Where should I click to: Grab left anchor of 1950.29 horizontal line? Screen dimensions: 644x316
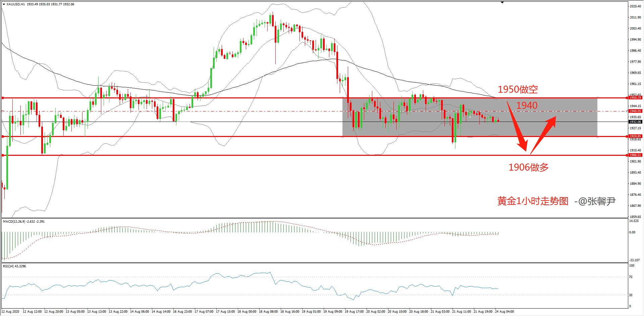(x=3, y=98)
